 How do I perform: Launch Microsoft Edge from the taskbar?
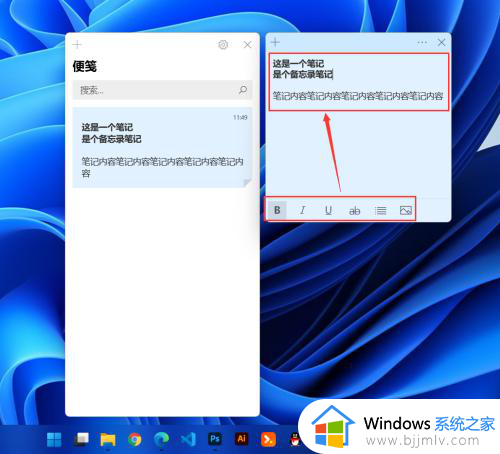coord(161,439)
